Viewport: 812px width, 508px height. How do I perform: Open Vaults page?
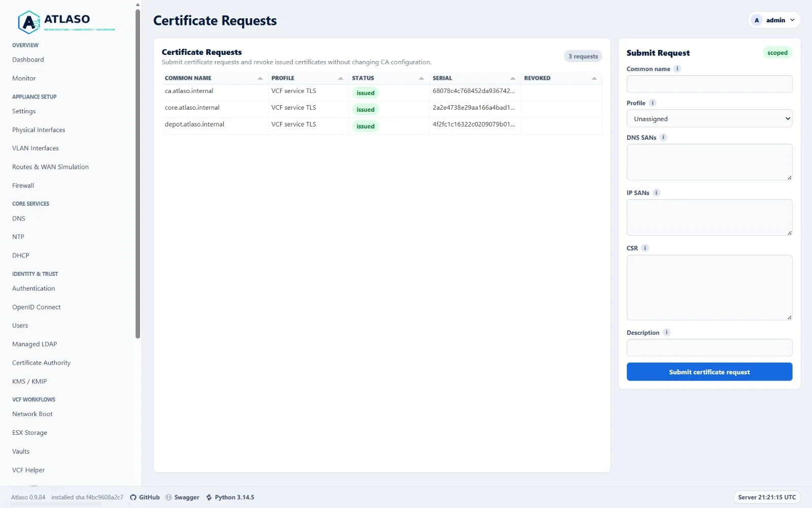[21, 451]
